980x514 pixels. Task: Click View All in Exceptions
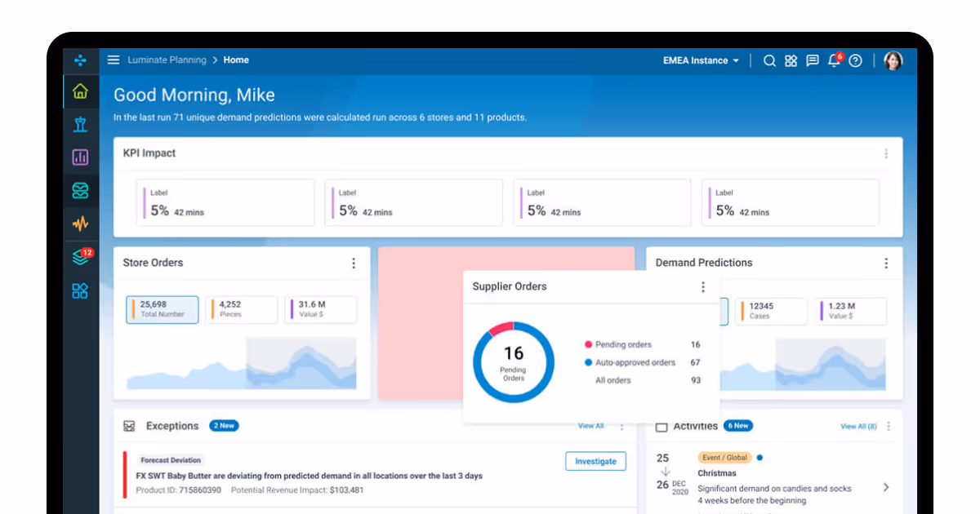(591, 426)
